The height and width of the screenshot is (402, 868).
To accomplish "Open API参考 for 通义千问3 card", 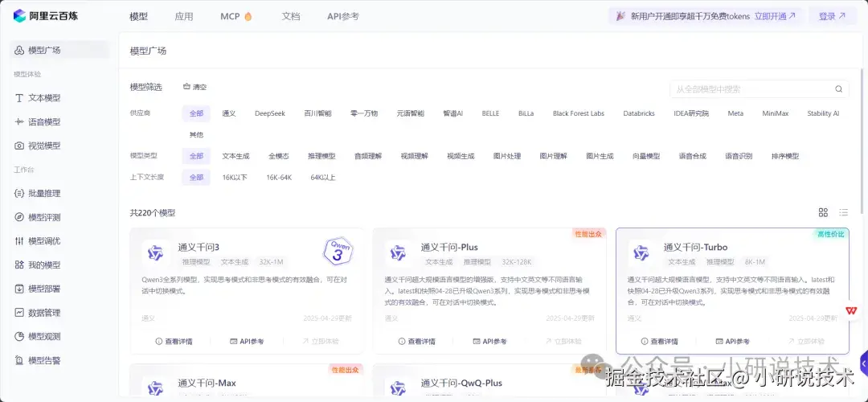I will [247, 341].
